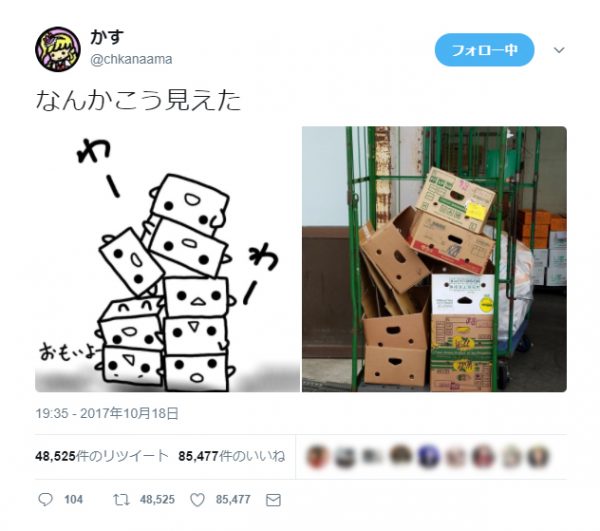View the 85,477件のいいね list
The width and height of the screenshot is (600, 531).
pos(232,456)
